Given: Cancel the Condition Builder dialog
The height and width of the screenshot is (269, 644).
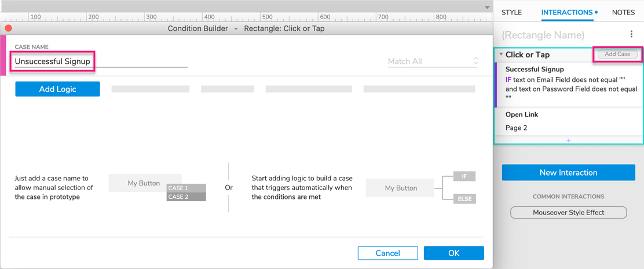Looking at the screenshot, I should click(387, 253).
